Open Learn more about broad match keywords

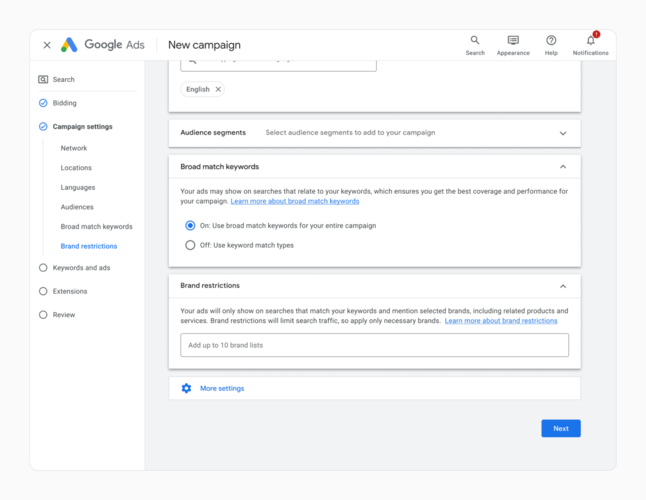(x=295, y=201)
